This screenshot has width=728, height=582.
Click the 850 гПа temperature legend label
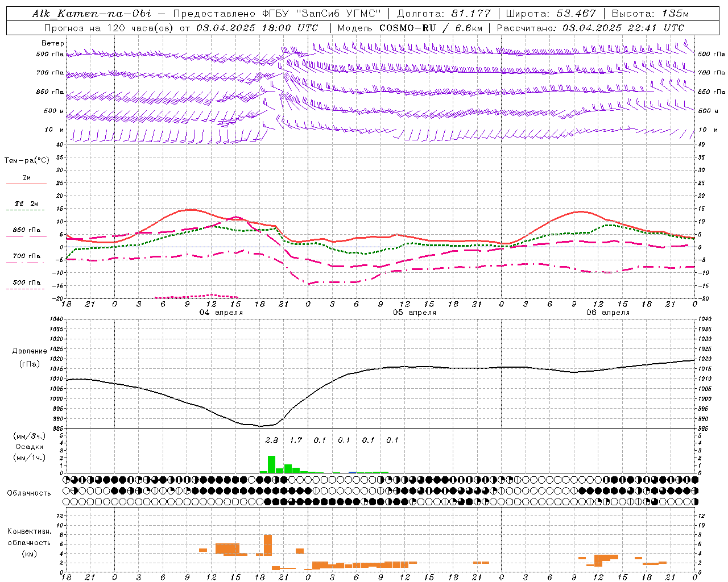[x=27, y=230]
